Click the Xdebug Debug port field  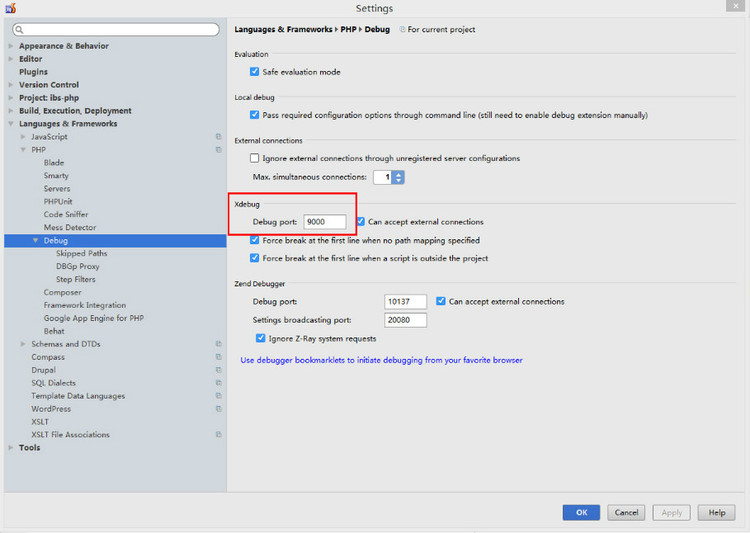point(325,222)
